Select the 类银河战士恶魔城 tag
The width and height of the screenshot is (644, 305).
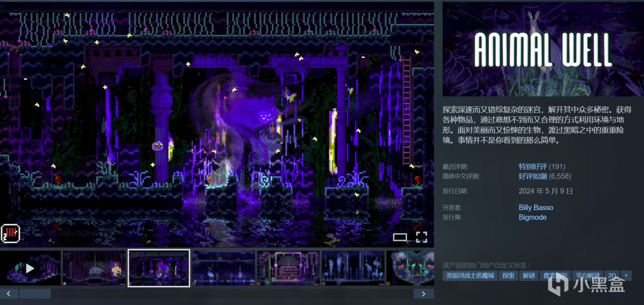click(469, 276)
